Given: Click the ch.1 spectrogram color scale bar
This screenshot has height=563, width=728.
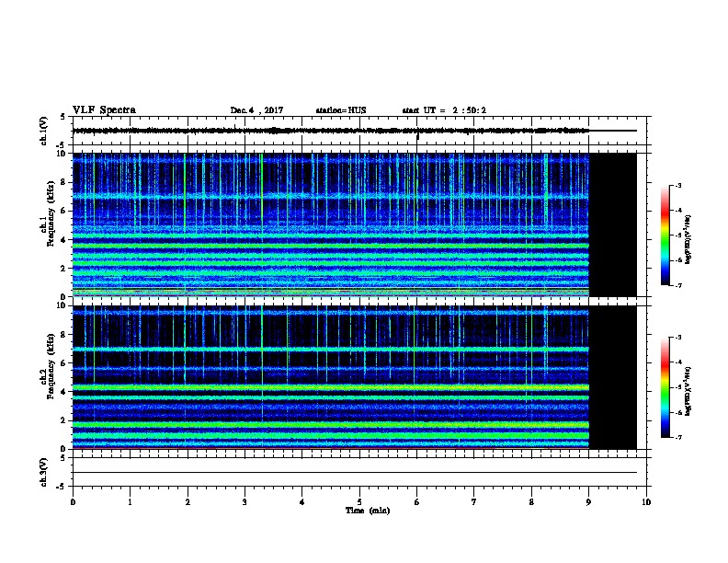Looking at the screenshot, I should click(665, 235).
